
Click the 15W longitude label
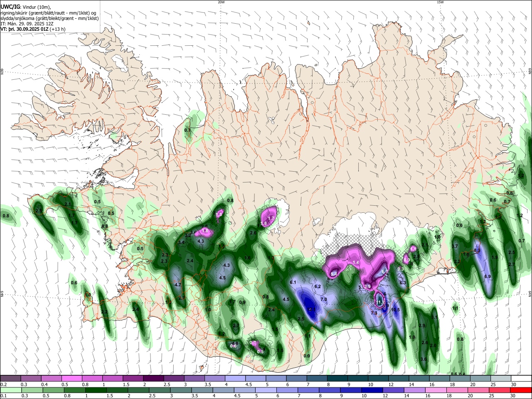pos(440,2)
